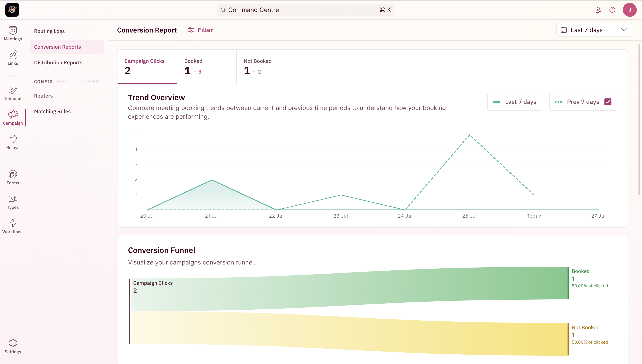The height and width of the screenshot is (364, 642).
Task: Click the Trend Overview heading
Action: click(156, 97)
